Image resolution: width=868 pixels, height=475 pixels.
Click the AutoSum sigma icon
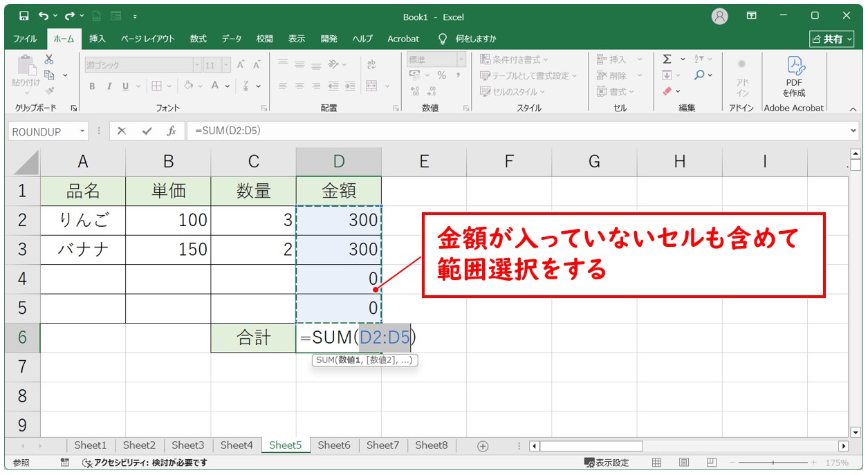667,59
